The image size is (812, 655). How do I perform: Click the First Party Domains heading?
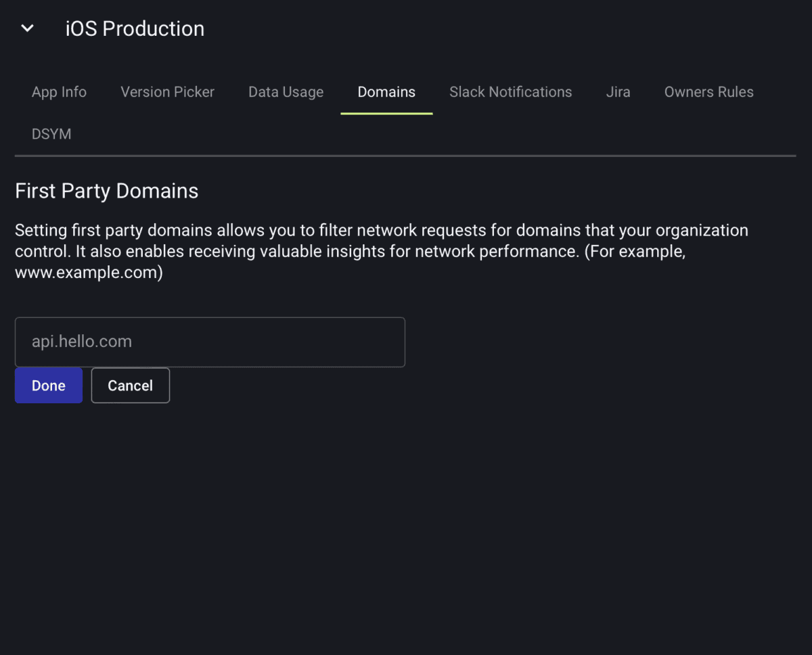coord(107,191)
